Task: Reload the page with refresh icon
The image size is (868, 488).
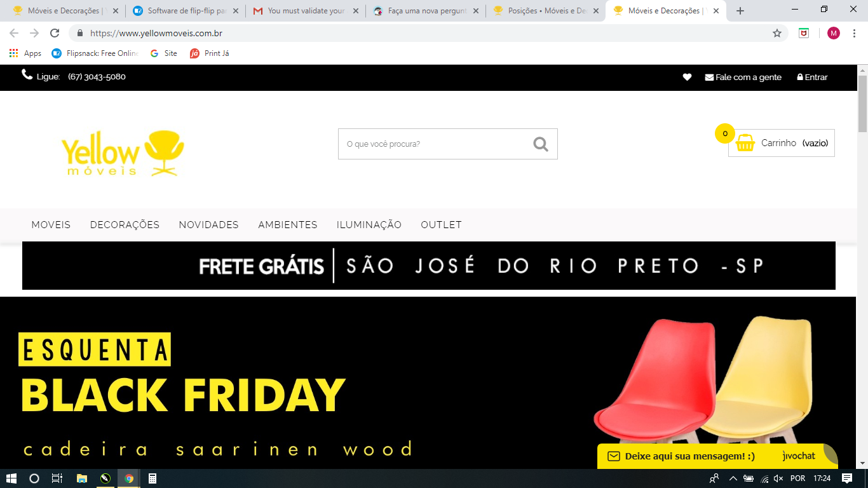Action: tap(55, 33)
